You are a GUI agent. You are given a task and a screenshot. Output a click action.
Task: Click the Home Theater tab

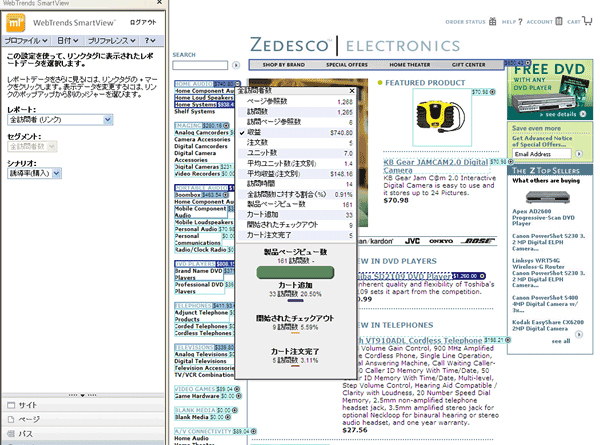click(410, 65)
